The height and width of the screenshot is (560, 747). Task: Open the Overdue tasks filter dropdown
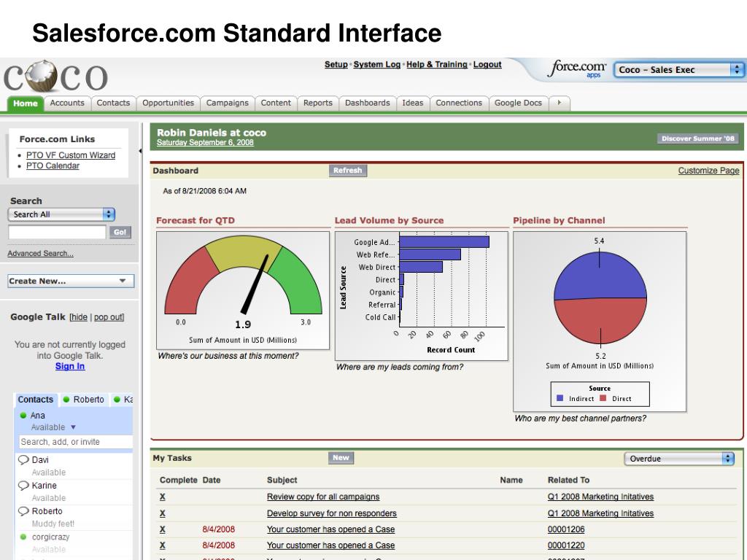point(679,459)
